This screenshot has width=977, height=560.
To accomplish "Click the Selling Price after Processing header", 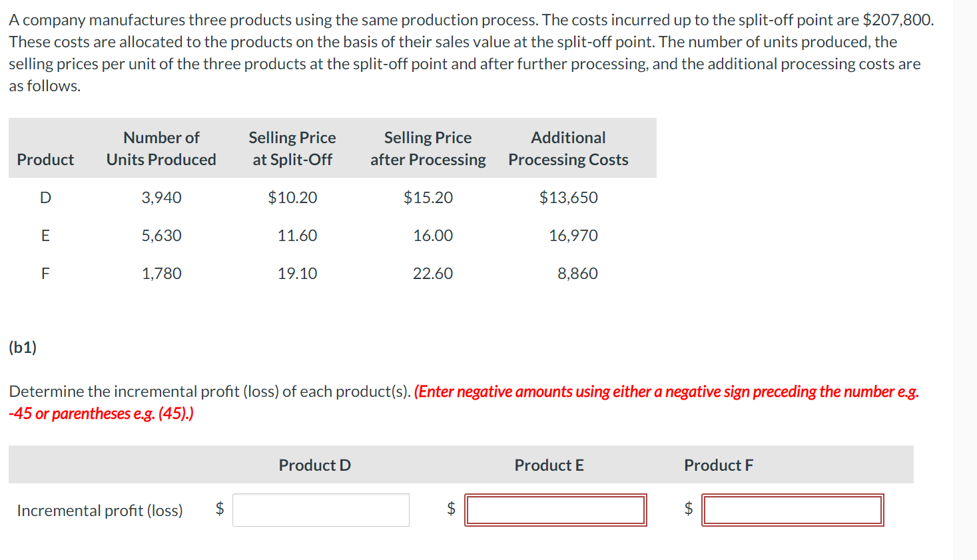I will [427, 148].
